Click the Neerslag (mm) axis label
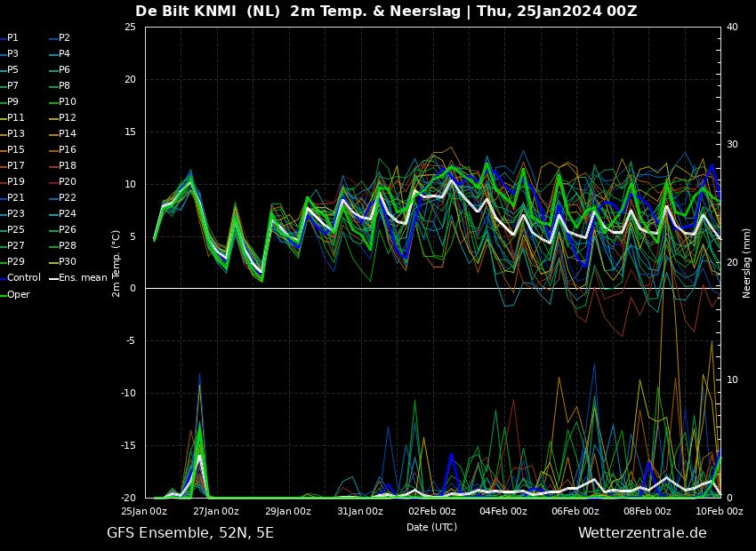The image size is (756, 551). tap(747, 263)
